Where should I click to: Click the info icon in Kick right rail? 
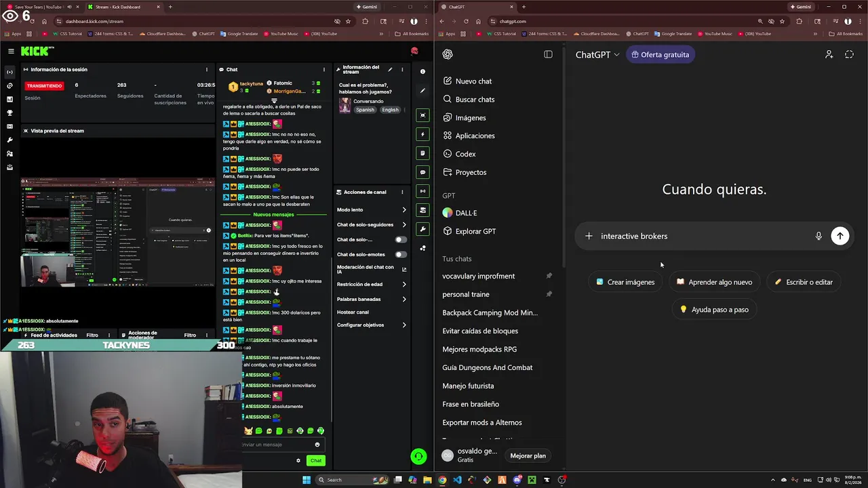[x=422, y=71]
